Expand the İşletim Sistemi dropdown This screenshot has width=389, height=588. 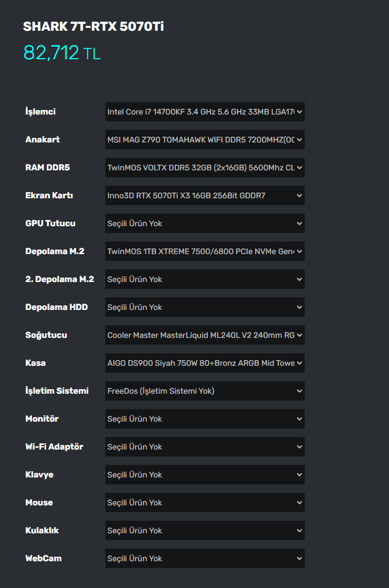pyautogui.click(x=204, y=391)
